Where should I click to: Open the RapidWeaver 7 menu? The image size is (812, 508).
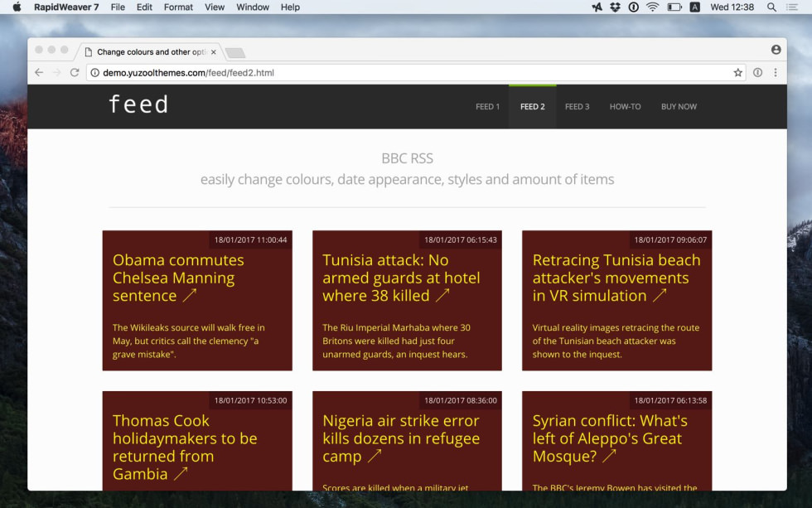pyautogui.click(x=66, y=7)
